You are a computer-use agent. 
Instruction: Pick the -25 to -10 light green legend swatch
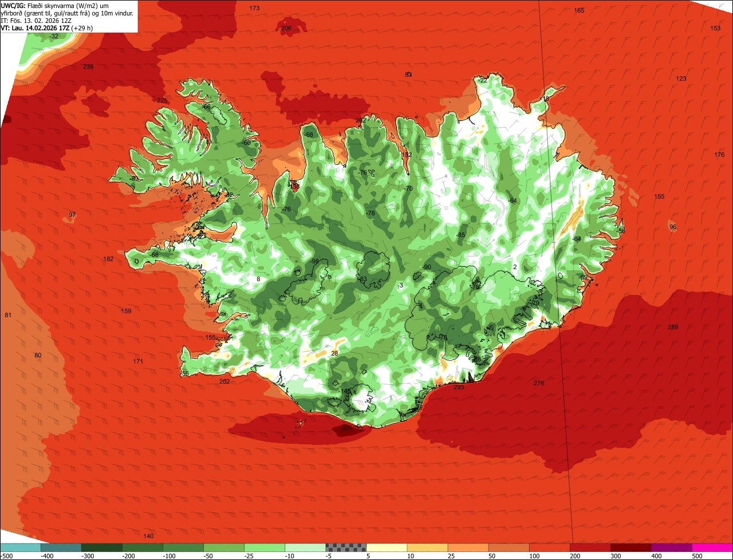point(264,547)
